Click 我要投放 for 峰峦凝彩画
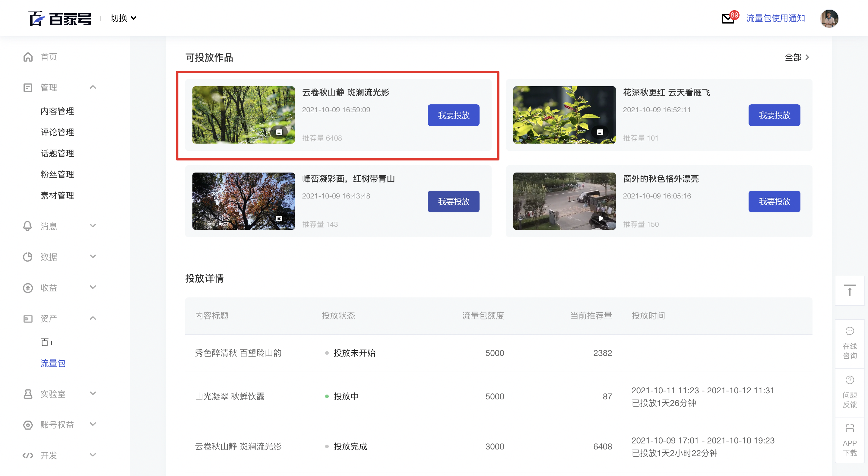This screenshot has height=476, width=868. (x=454, y=202)
